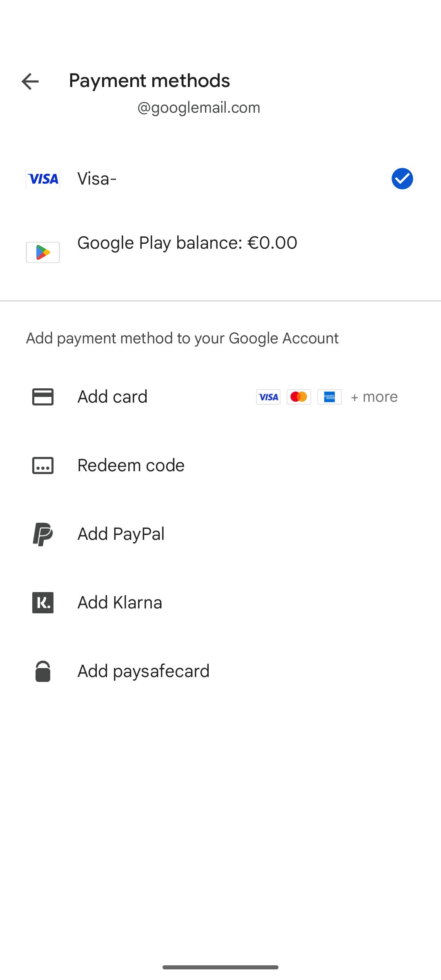The width and height of the screenshot is (441, 980).
Task: Toggle the blue checkmark for Visa
Action: pyautogui.click(x=402, y=179)
